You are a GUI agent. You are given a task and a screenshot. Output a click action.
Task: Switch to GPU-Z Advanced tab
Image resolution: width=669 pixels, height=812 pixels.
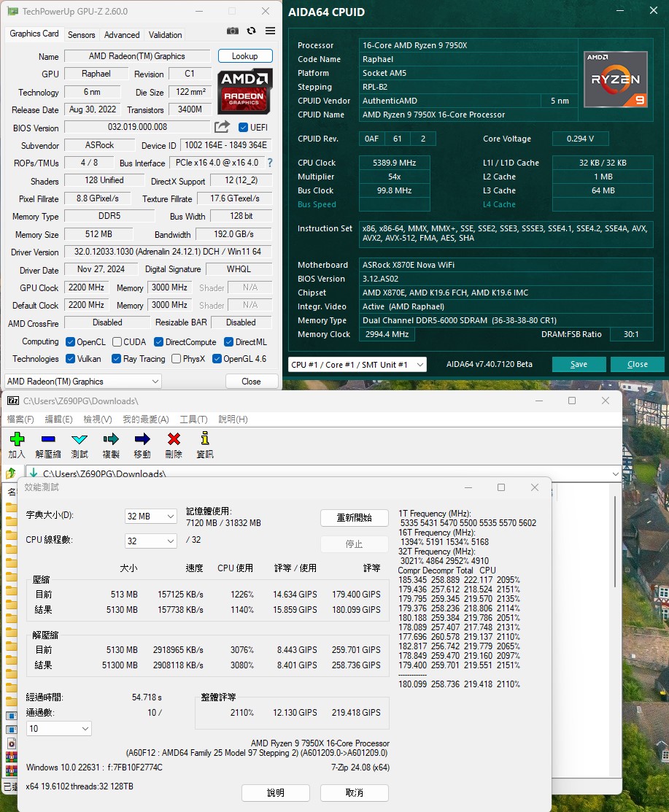click(x=122, y=35)
